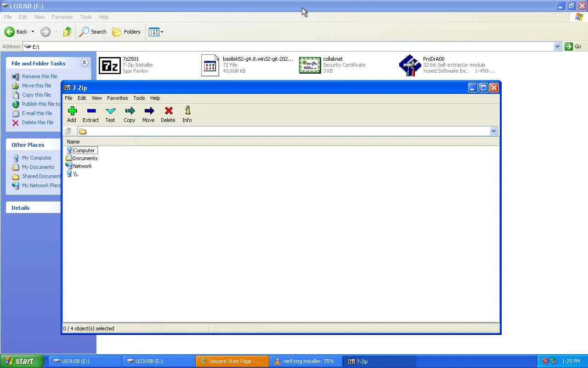Viewport: 588px width, 368px height.
Task: Select the \\. entry in 7-Zip list
Action: click(x=73, y=174)
